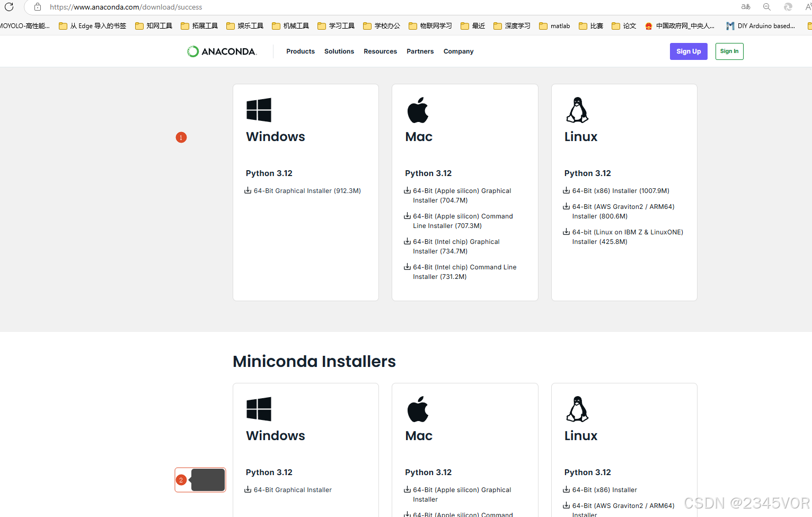Click the translate page icon in address bar

pos(746,7)
